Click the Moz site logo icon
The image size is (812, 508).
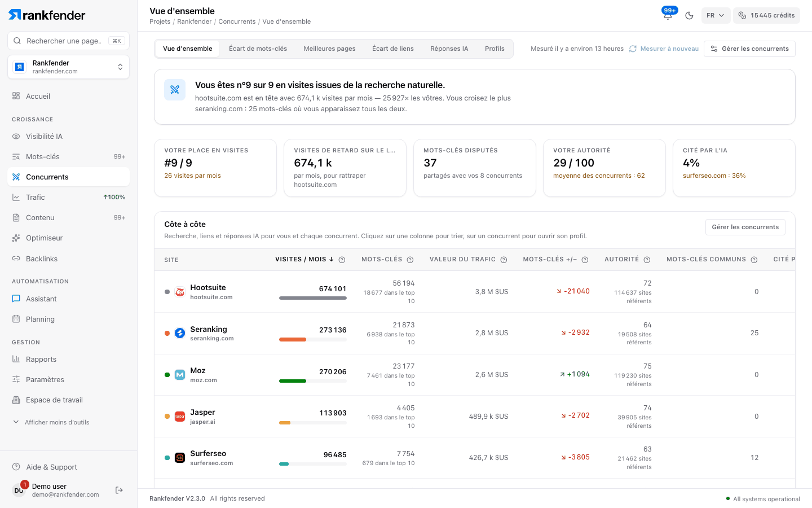(180, 375)
